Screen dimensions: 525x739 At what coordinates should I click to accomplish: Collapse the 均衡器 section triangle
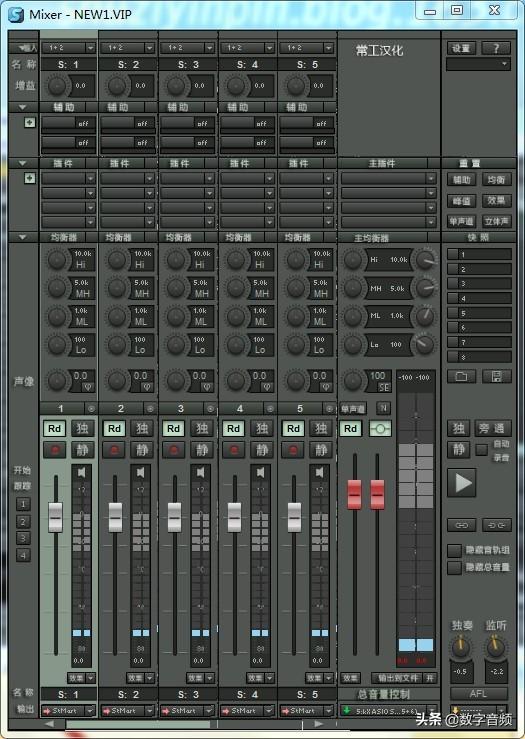(22, 237)
